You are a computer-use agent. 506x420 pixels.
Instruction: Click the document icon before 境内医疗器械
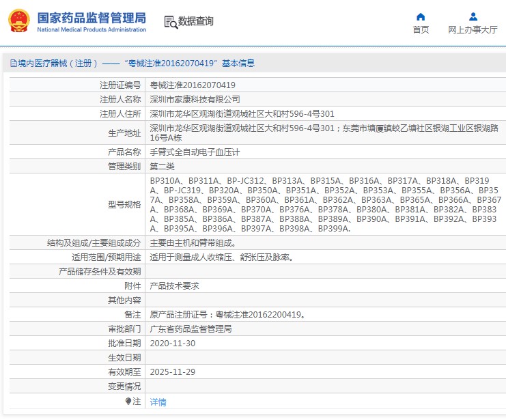[x=14, y=64]
